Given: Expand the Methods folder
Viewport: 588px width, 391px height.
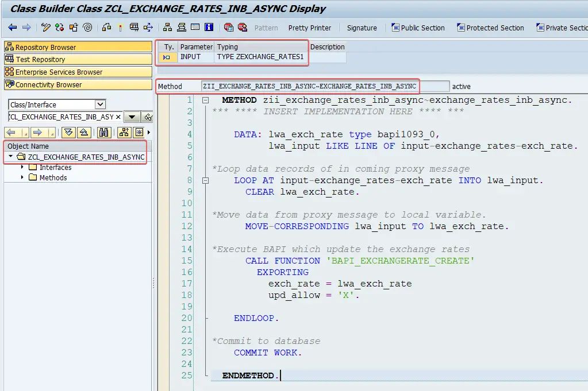Looking at the screenshot, I should [22, 177].
